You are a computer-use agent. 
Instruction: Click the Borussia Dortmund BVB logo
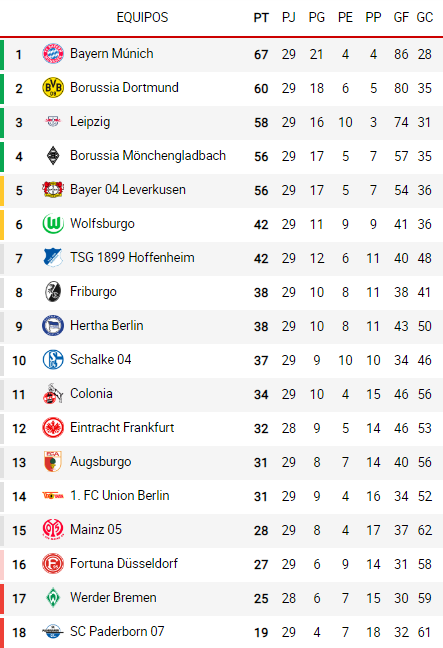(x=53, y=88)
